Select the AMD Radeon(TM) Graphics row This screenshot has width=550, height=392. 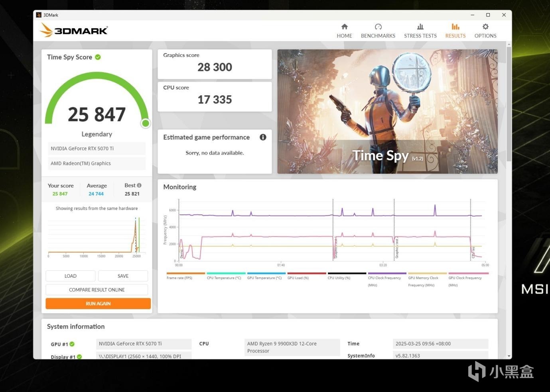pos(97,163)
